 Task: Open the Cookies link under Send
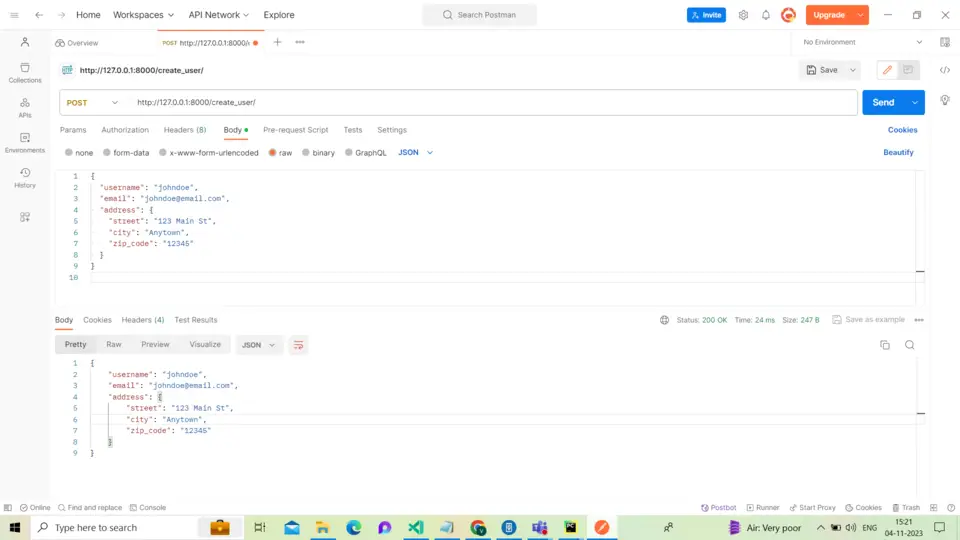pos(902,130)
